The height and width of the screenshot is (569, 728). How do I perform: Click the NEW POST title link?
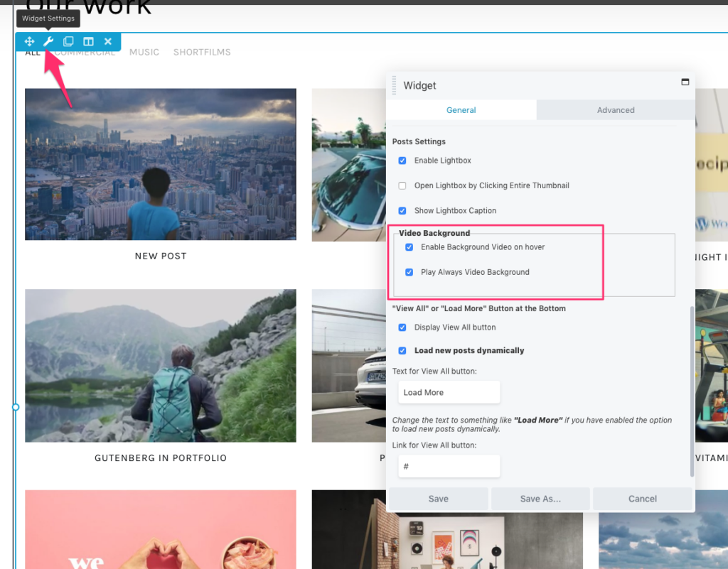tap(161, 256)
